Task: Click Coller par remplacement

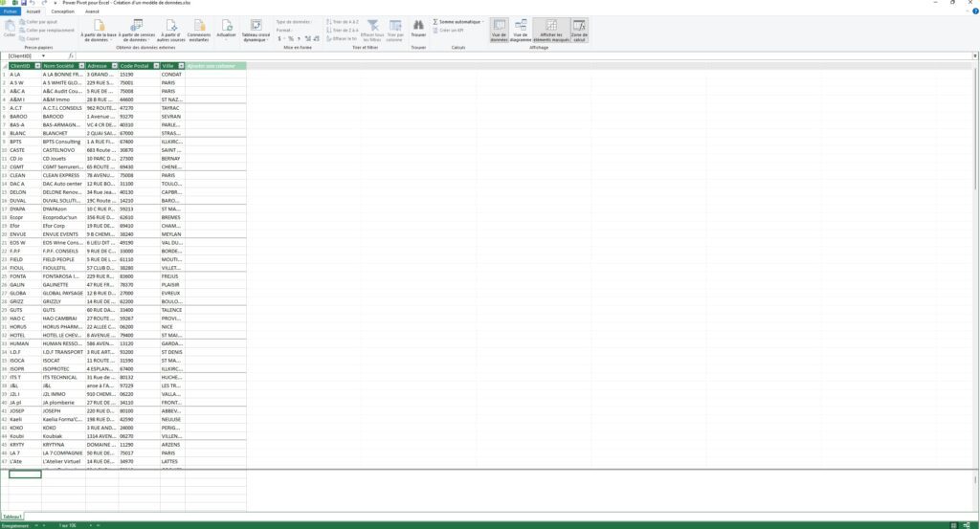Action: [x=47, y=30]
